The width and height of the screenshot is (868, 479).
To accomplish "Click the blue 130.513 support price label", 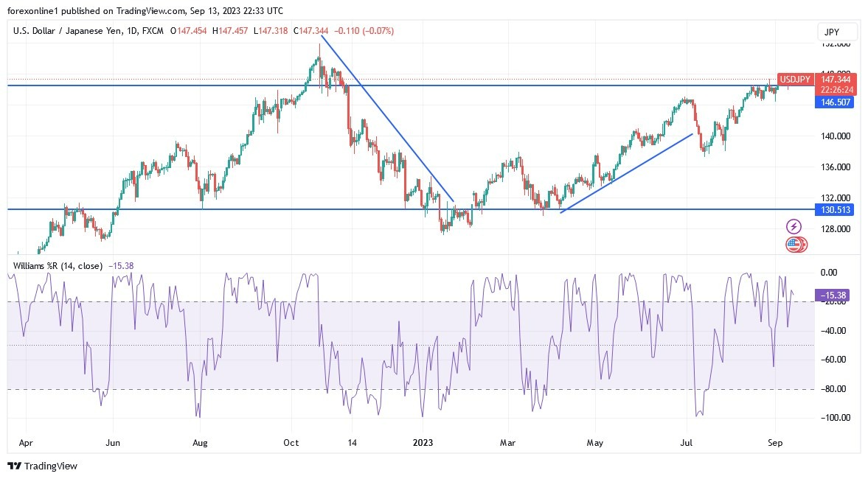I will click(834, 210).
